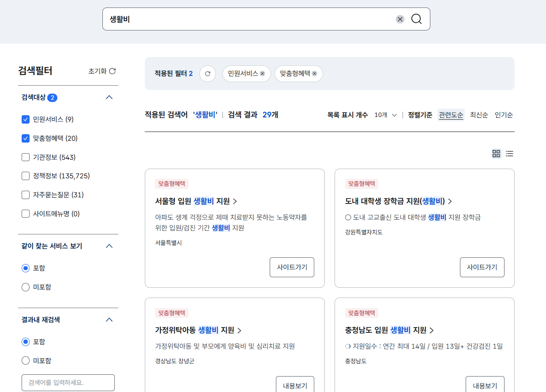Click the 검색어를 입력하세요 input field
546x392 pixels.
pyautogui.click(x=68, y=382)
